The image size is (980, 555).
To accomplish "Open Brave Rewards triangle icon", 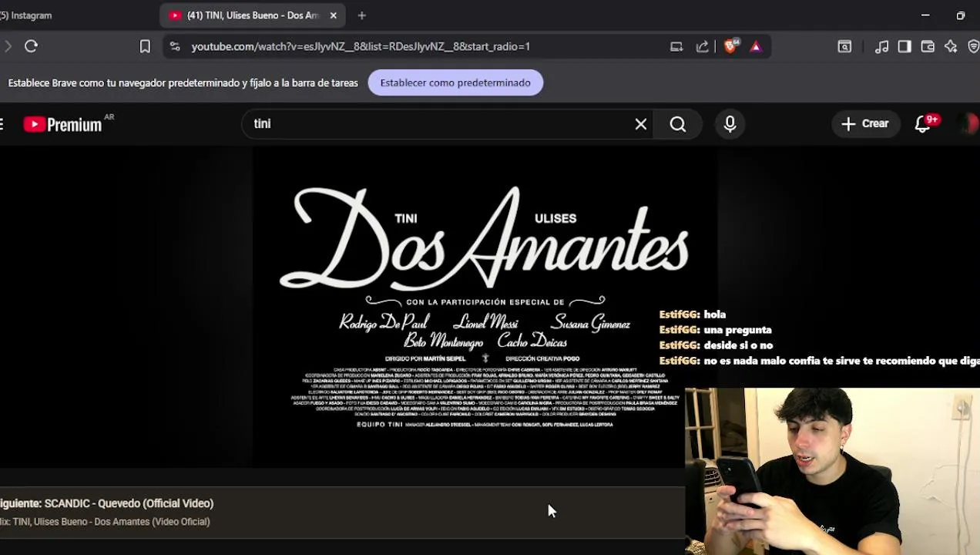I will click(x=756, y=46).
